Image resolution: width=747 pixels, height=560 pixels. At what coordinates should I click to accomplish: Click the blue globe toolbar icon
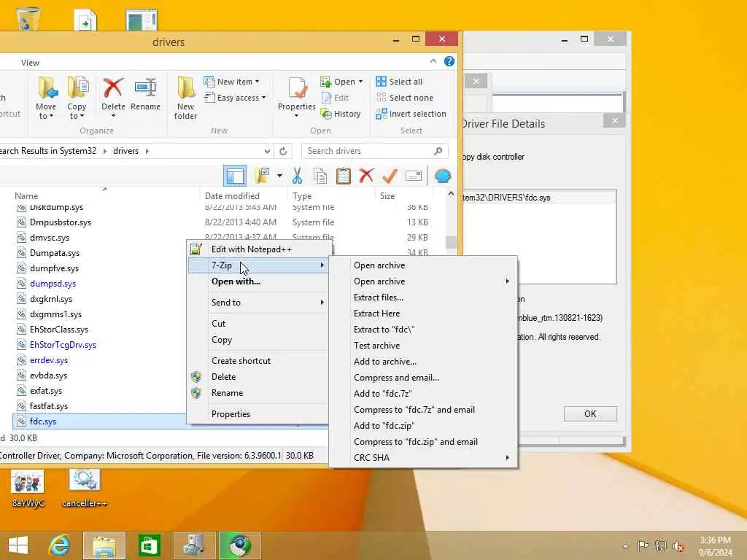(443, 176)
